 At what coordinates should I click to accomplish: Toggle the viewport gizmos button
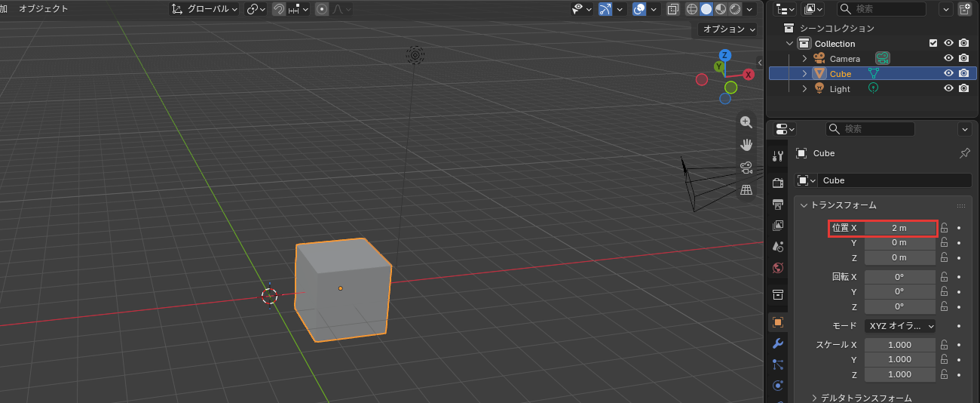tap(605, 9)
